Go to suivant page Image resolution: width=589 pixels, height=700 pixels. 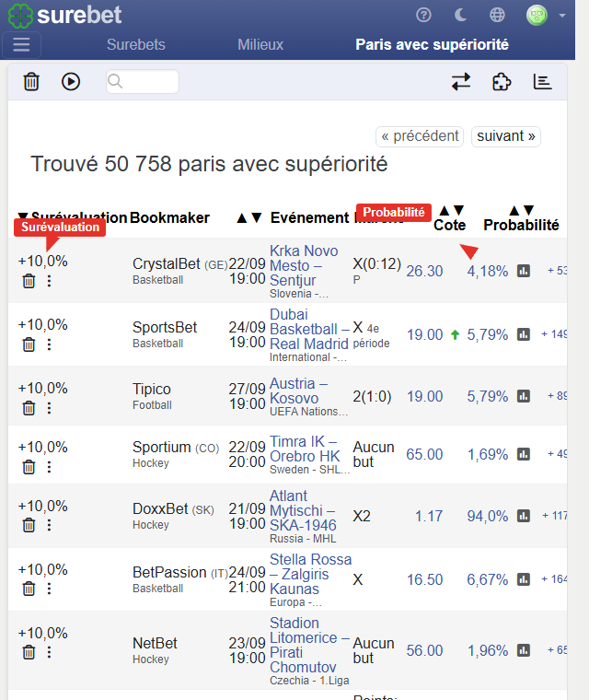[506, 136]
